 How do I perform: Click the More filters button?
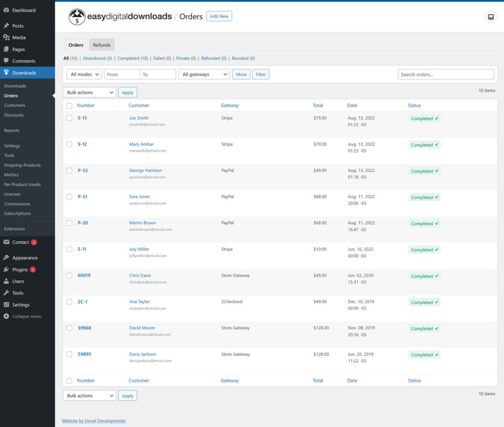pos(241,74)
